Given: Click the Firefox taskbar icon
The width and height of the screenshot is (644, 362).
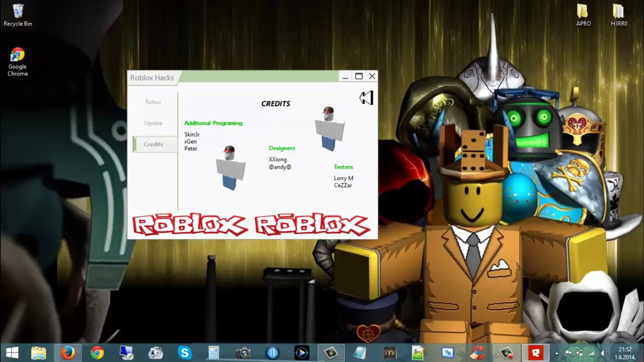Looking at the screenshot, I should tap(68, 353).
